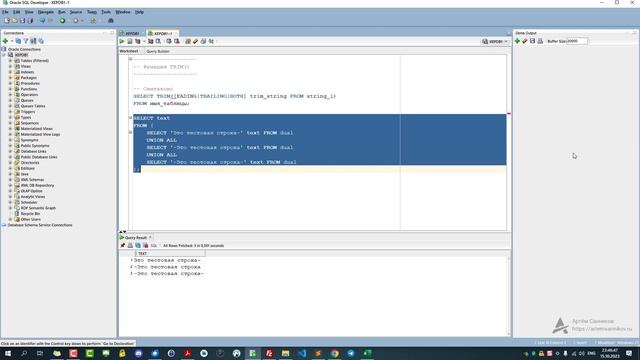Expand the Other Users tree node
This screenshot has width=640, height=360.
pos(10,219)
